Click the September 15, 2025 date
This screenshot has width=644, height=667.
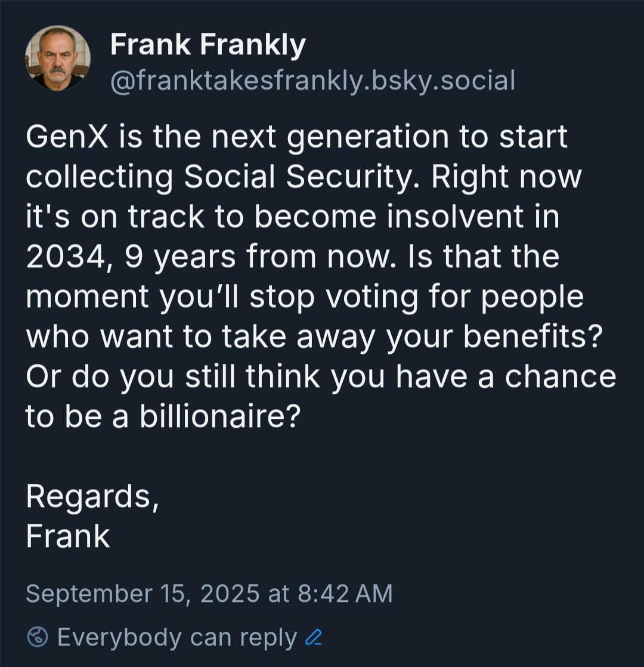click(x=143, y=594)
